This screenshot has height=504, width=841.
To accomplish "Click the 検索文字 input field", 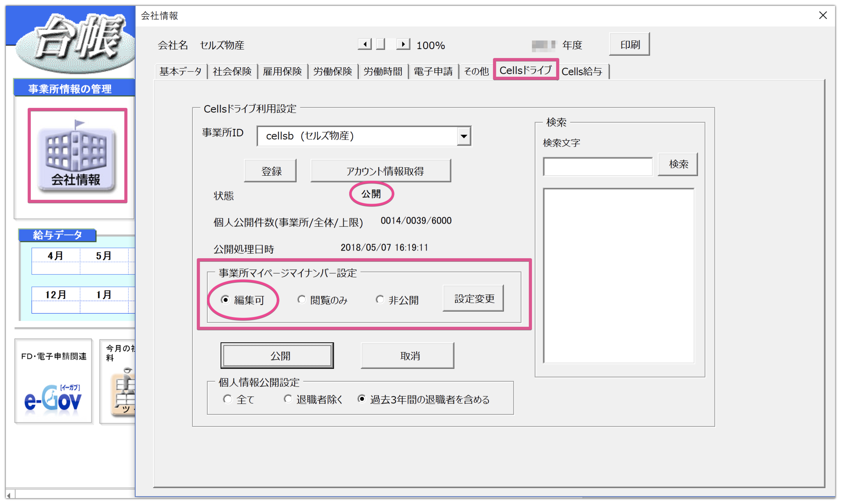I will click(x=598, y=167).
